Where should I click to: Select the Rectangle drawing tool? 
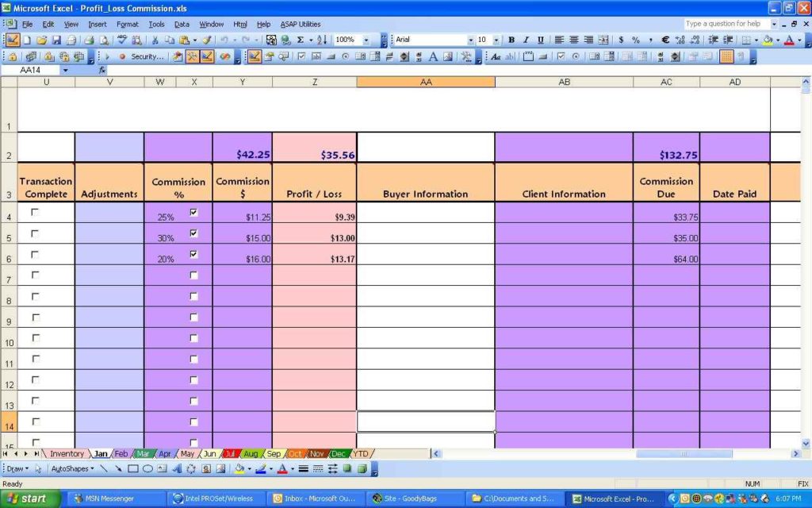pos(133,468)
